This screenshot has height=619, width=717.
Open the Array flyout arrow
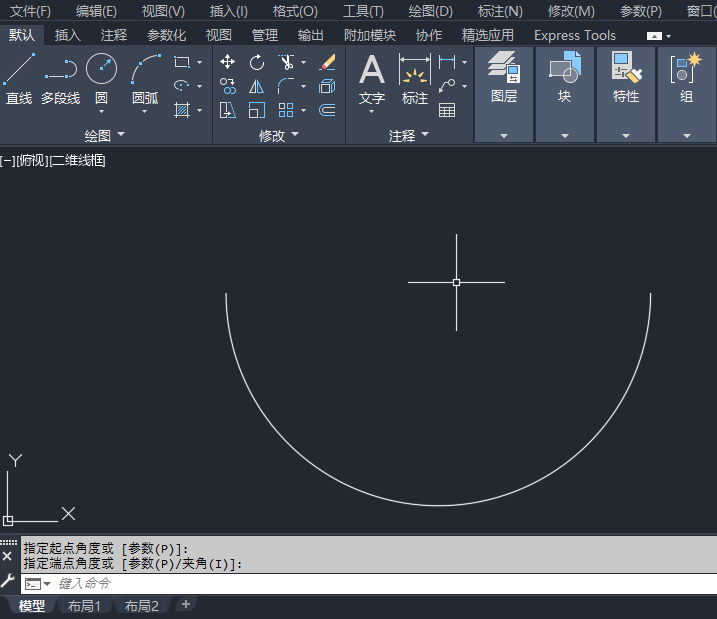click(x=303, y=110)
